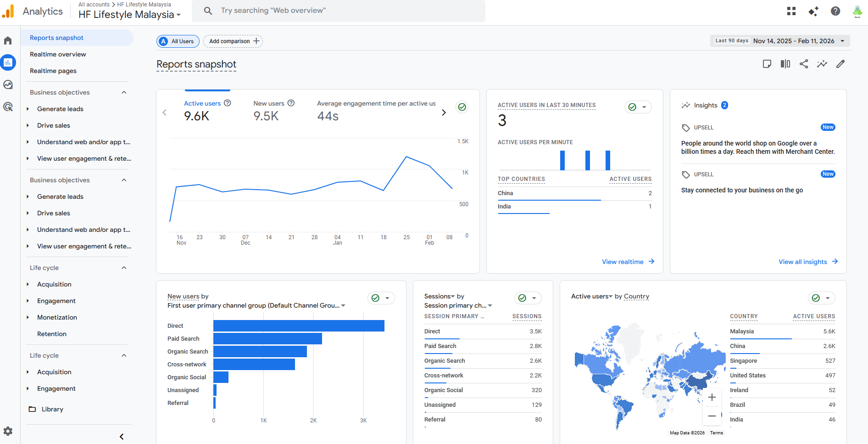868x444 pixels.
Task: Open the Home icon in left rail
Action: (8, 41)
